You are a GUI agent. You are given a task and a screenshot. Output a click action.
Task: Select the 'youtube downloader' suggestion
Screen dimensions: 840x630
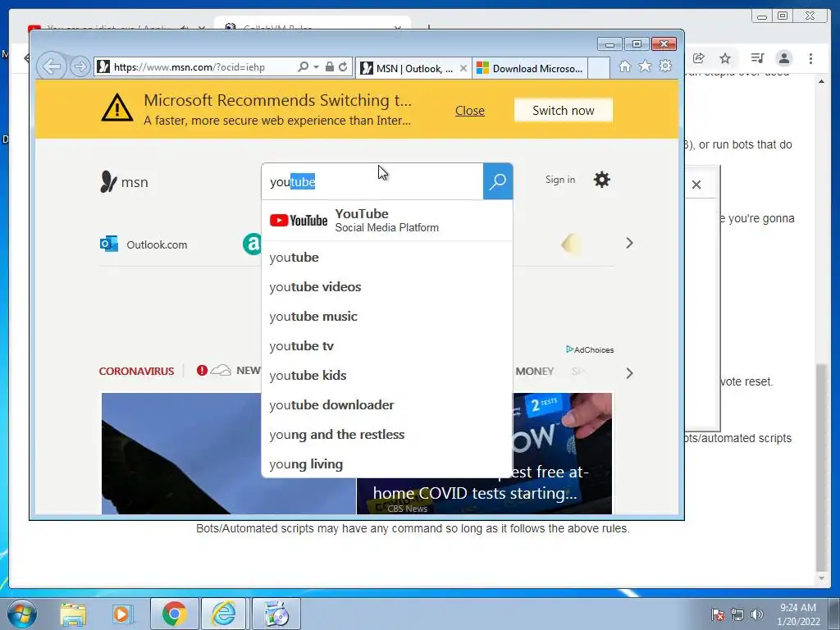(387, 405)
